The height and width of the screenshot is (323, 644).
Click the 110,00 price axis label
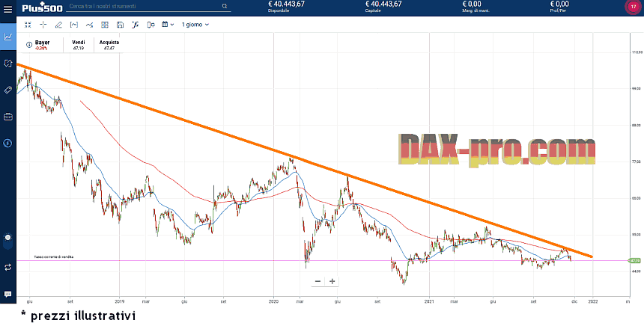[x=637, y=52]
